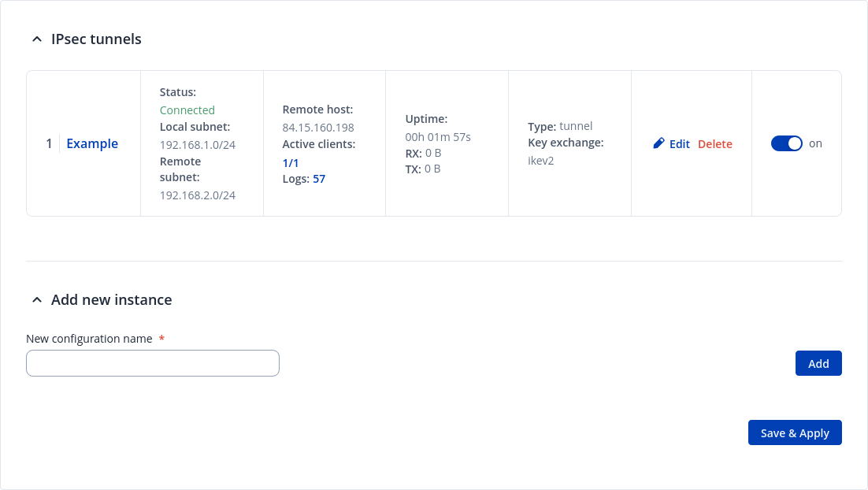The width and height of the screenshot is (868, 490).
Task: Open the Active clients 1/1 link
Action: point(291,163)
